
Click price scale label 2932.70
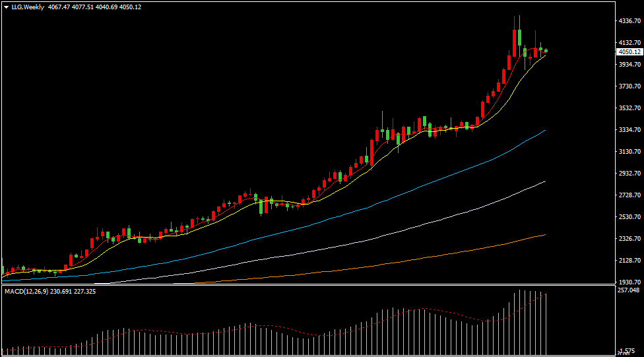pyautogui.click(x=629, y=173)
